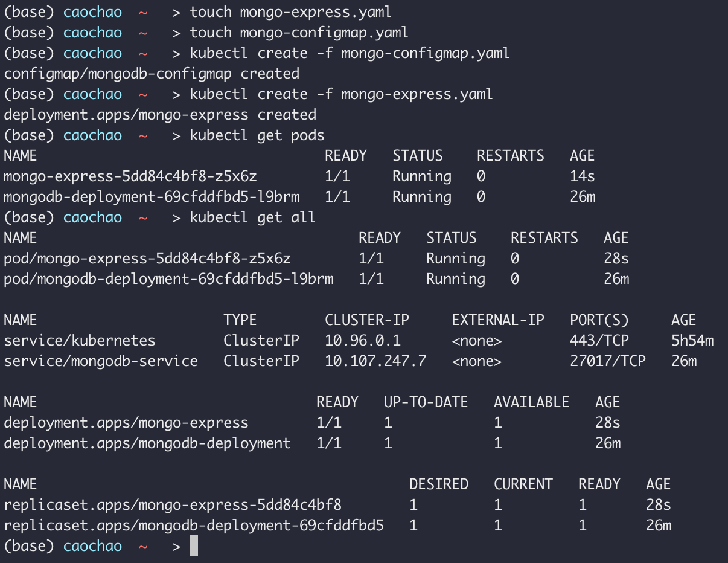
Task: Click the 'TYPE' column header
Action: 240,320
